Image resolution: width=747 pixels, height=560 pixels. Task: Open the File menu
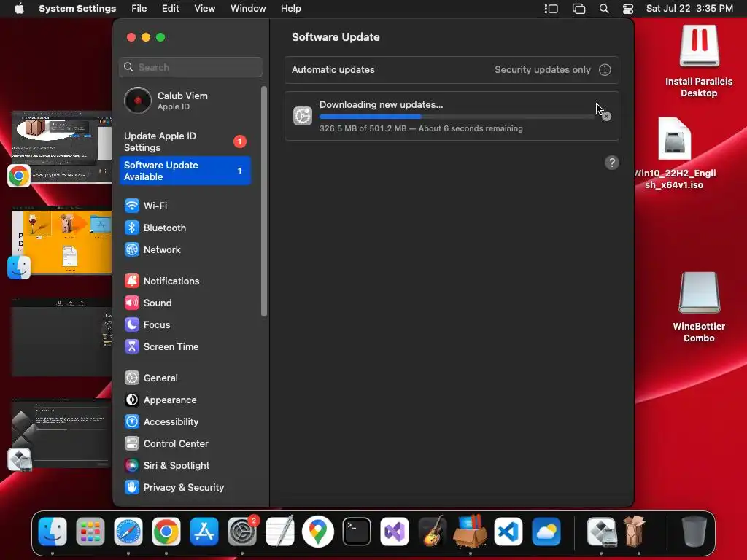pyautogui.click(x=139, y=9)
